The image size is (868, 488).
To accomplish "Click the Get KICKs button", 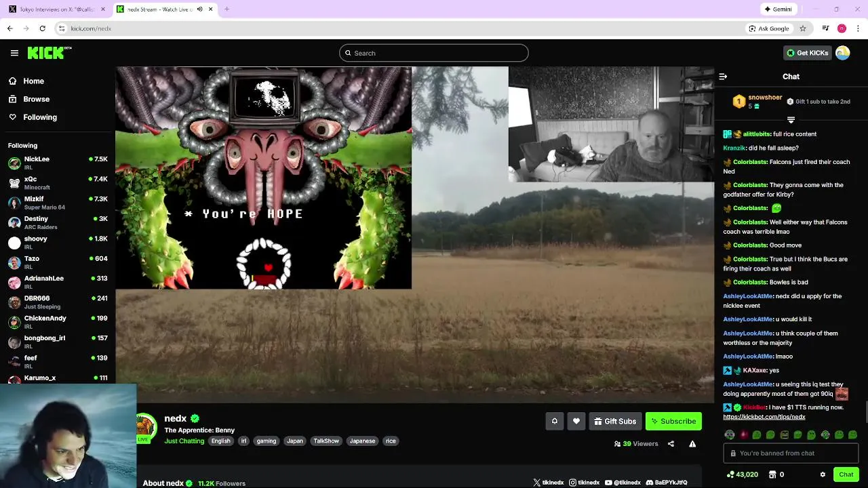I will tap(807, 53).
